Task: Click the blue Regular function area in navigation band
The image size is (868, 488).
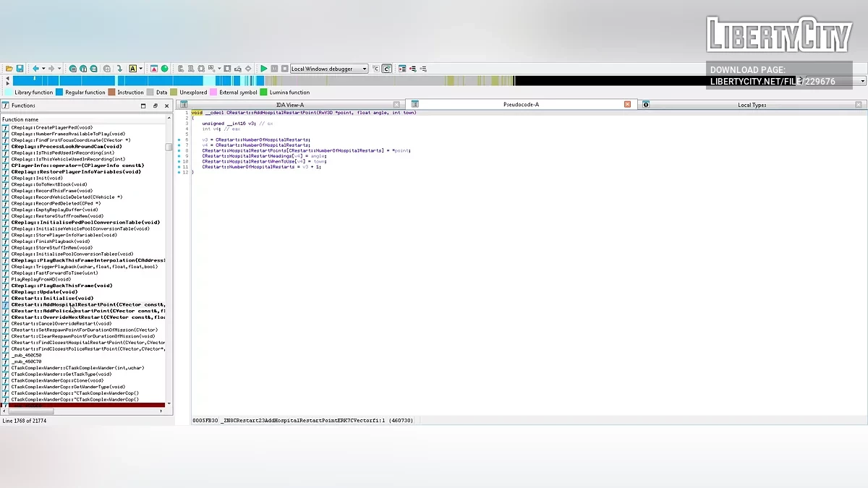Action: click(x=109, y=81)
